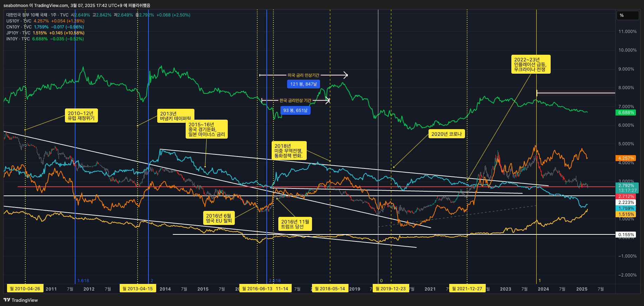Viewport: 644px width, 306px height.
Task: Click the TradingView logo
Action: click(20, 300)
